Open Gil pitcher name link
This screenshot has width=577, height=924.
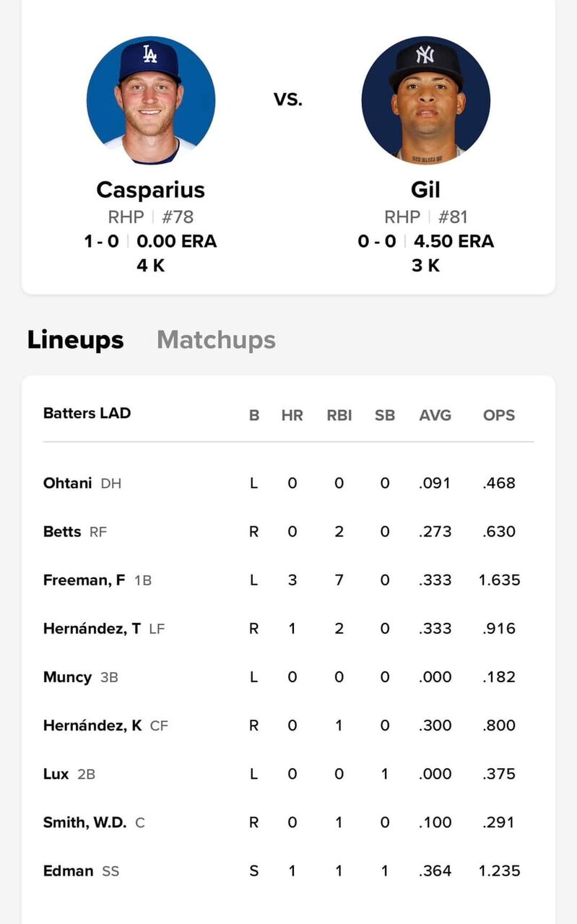click(x=425, y=190)
